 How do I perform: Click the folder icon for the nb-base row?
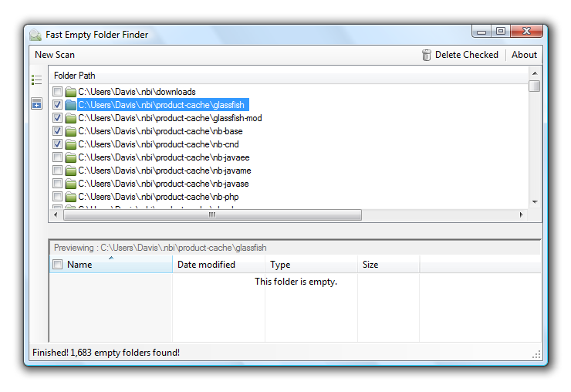pyautogui.click(x=70, y=131)
